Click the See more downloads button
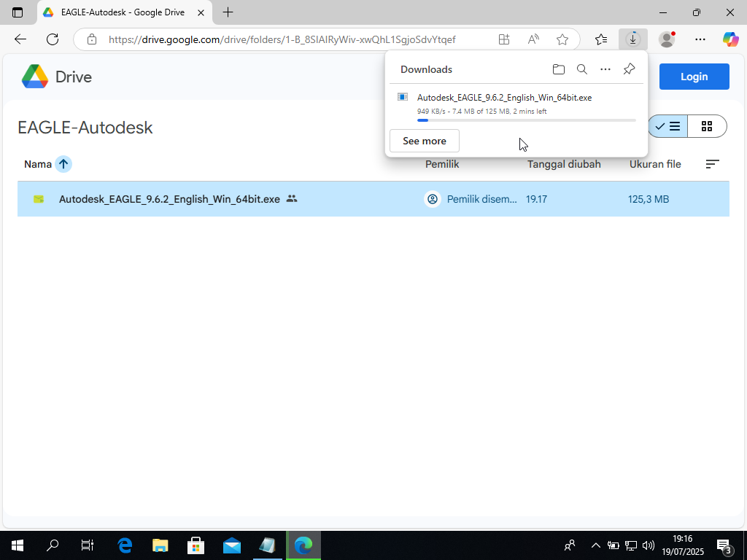The image size is (747, 560). pos(424,141)
